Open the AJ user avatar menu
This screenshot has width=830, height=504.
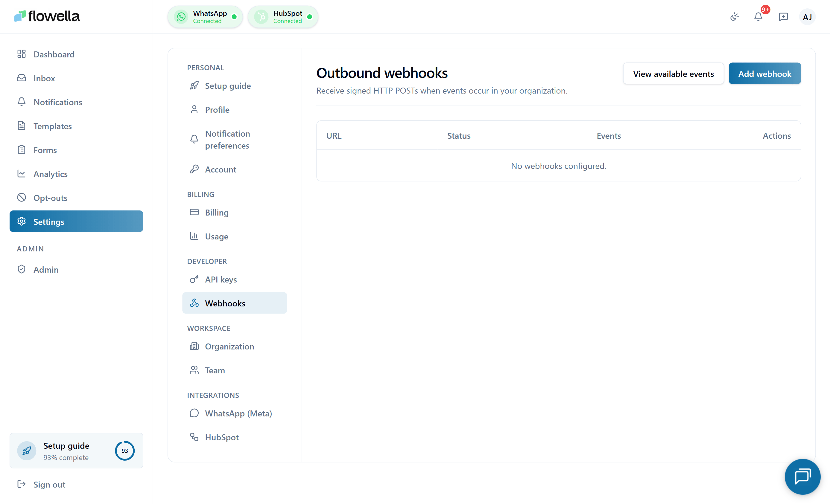(x=807, y=17)
